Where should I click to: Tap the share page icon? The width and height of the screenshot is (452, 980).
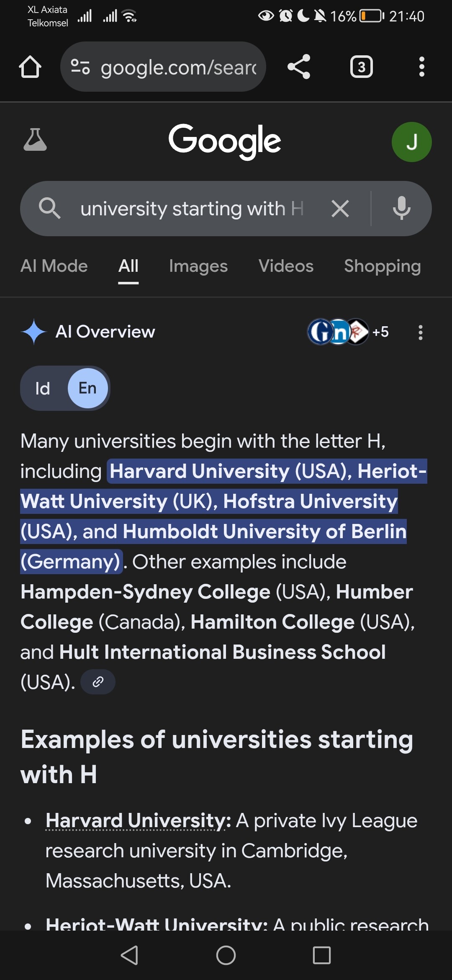(x=299, y=67)
